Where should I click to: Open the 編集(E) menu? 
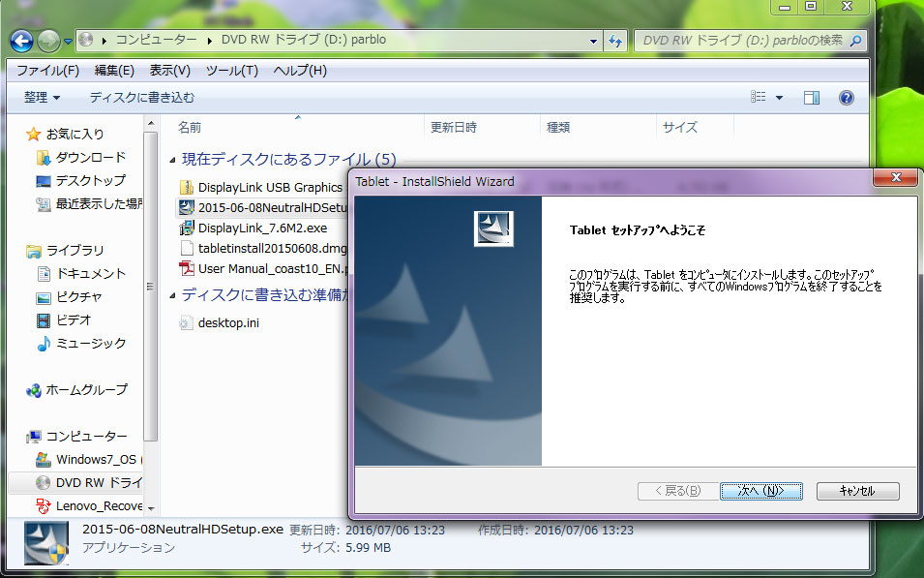[114, 71]
